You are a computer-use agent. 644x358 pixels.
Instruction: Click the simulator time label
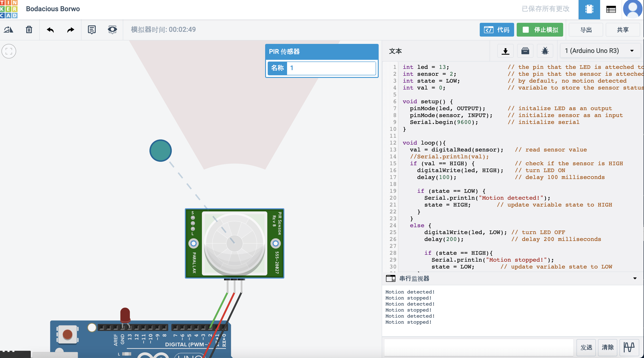(163, 29)
